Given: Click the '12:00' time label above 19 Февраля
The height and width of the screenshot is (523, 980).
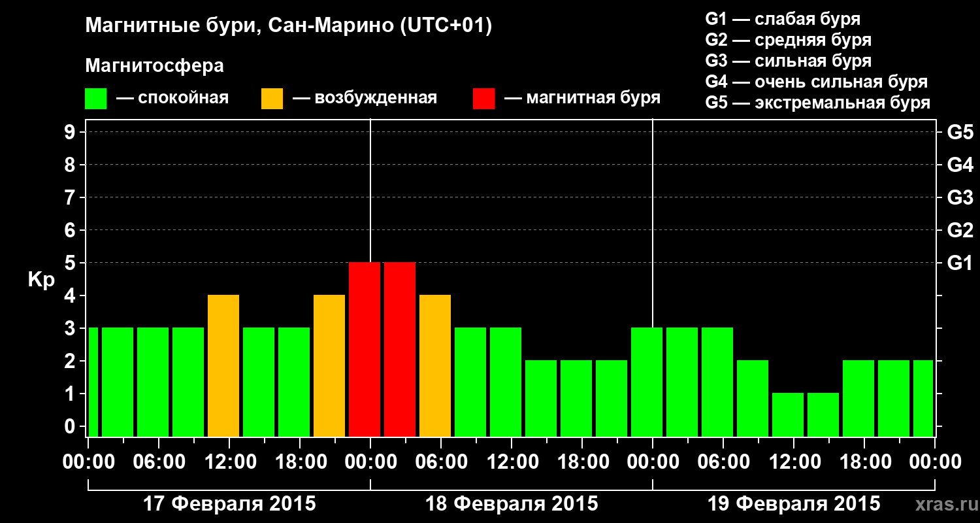Looking at the screenshot, I should [x=794, y=462].
